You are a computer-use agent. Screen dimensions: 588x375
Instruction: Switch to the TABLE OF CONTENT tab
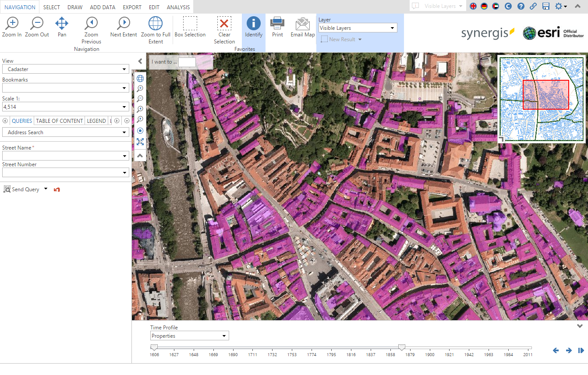(59, 121)
